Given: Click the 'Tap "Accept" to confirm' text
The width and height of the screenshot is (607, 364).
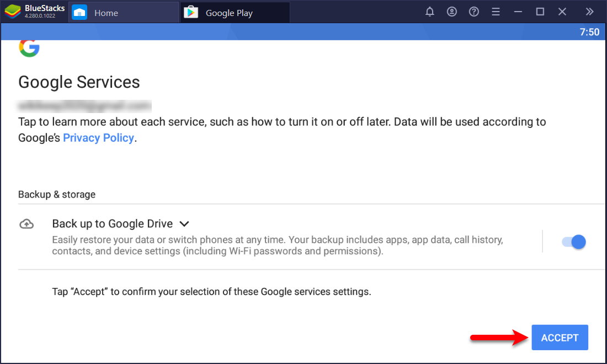Looking at the screenshot, I should (212, 291).
